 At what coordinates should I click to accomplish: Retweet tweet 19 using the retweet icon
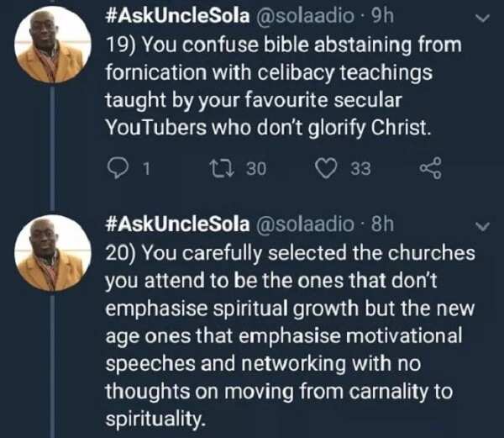click(222, 168)
